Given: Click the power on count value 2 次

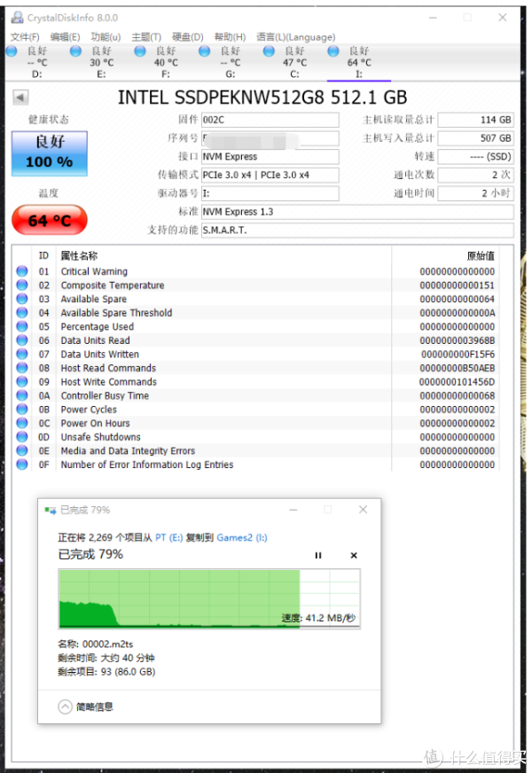Looking at the screenshot, I should pos(476,175).
